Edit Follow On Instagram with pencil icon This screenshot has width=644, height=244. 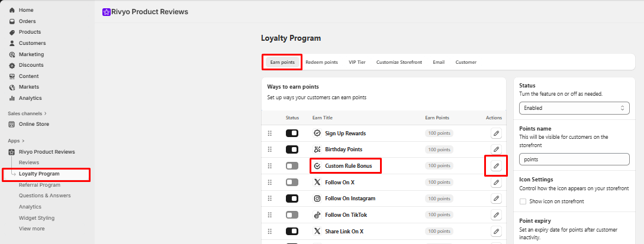click(x=496, y=199)
